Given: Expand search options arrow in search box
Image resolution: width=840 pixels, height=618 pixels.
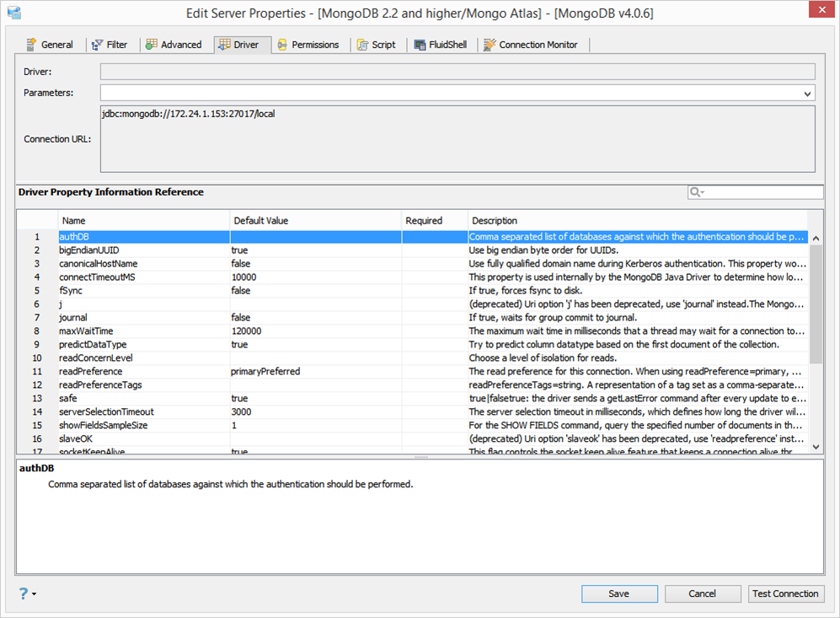Looking at the screenshot, I should (x=703, y=192).
